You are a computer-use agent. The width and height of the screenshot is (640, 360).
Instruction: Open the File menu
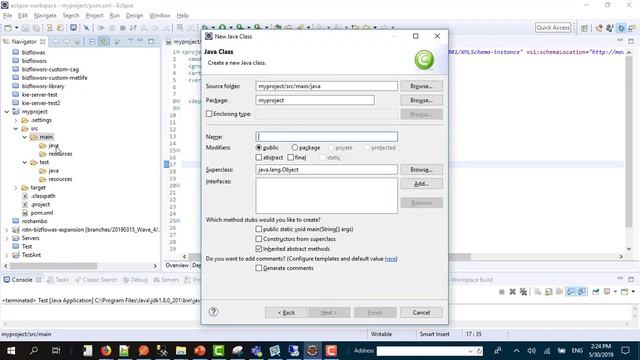(x=7, y=16)
